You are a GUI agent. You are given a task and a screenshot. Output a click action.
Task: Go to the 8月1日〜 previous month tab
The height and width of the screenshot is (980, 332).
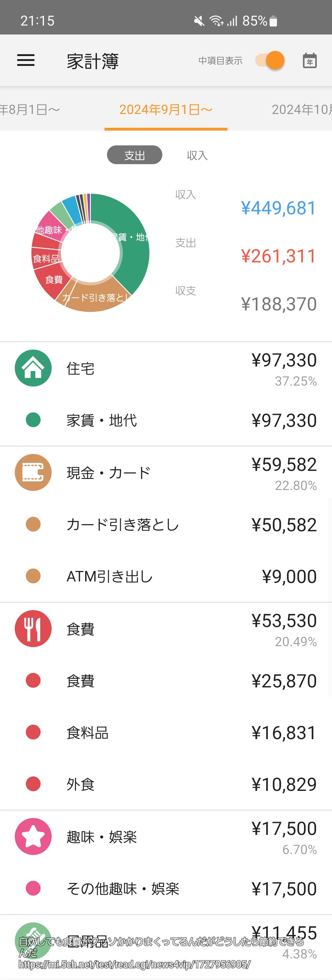click(x=30, y=110)
